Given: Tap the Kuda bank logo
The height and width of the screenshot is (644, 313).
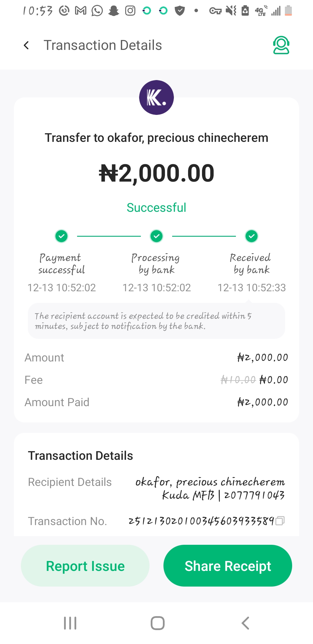Looking at the screenshot, I should (x=156, y=97).
